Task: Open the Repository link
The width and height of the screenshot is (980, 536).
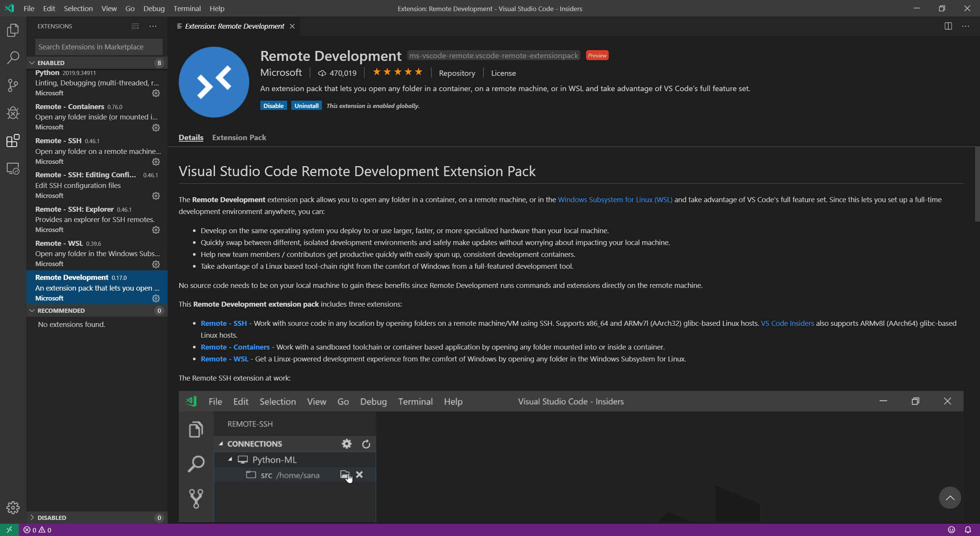Action: click(457, 73)
